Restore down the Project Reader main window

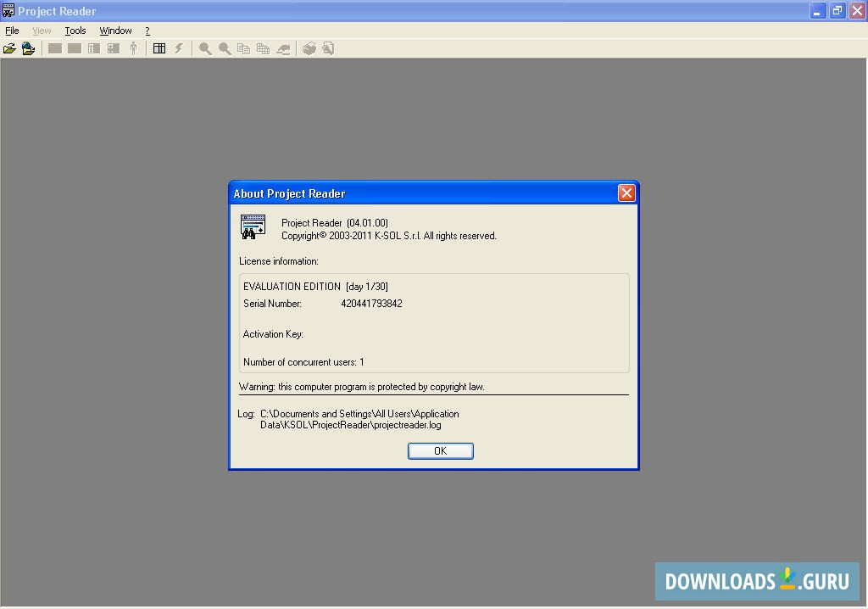[837, 11]
